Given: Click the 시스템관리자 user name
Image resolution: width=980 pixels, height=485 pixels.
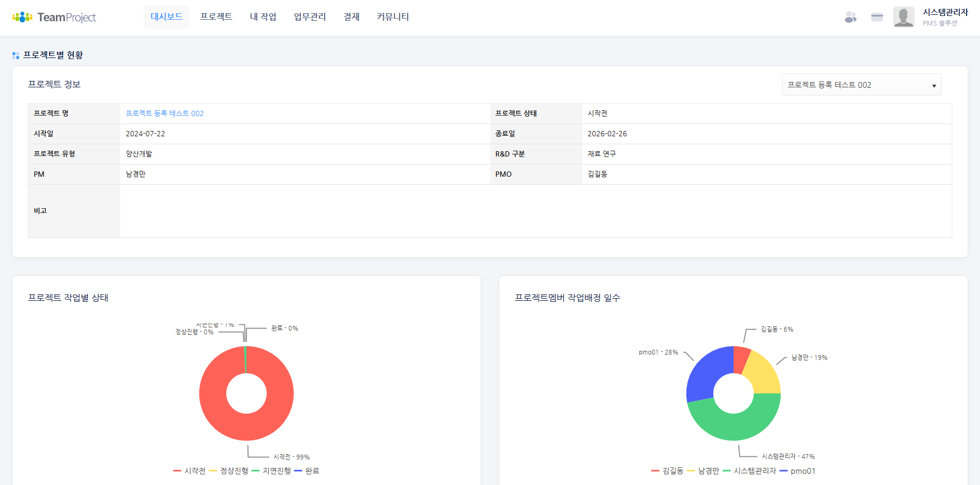Looking at the screenshot, I should (x=945, y=12).
